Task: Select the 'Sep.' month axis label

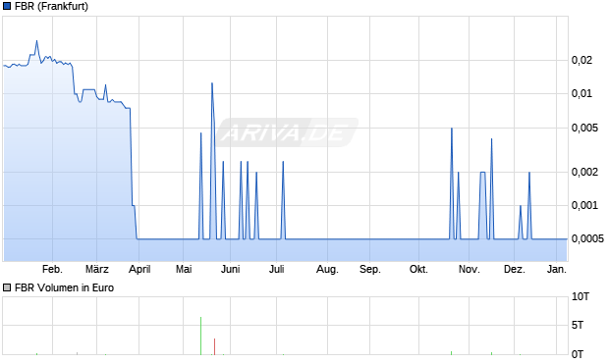Action: pos(369,269)
